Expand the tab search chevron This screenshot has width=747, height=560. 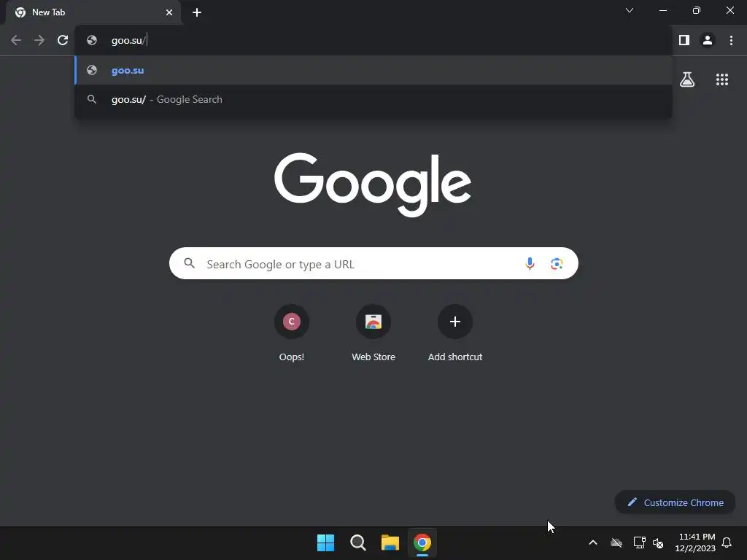point(630,10)
